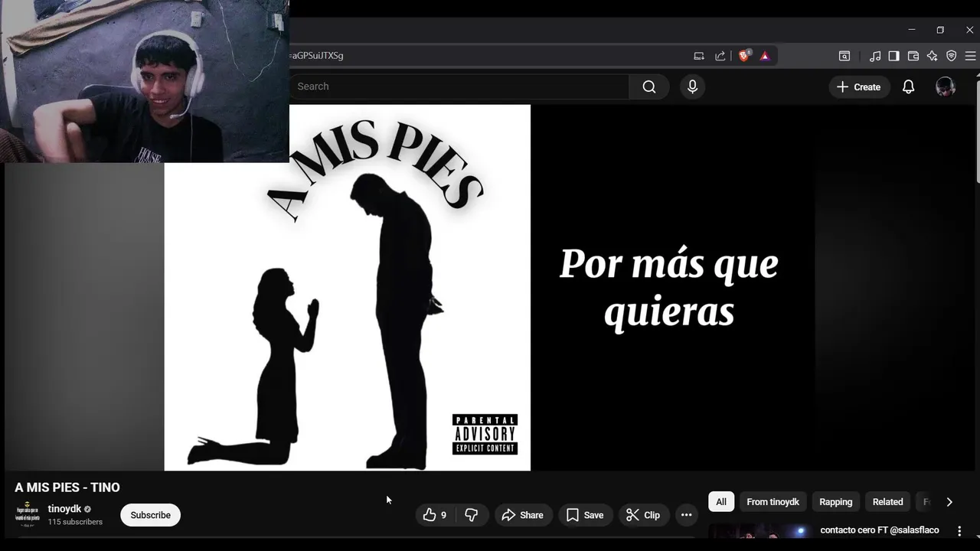
Task: Dislike the video
Action: click(472, 515)
